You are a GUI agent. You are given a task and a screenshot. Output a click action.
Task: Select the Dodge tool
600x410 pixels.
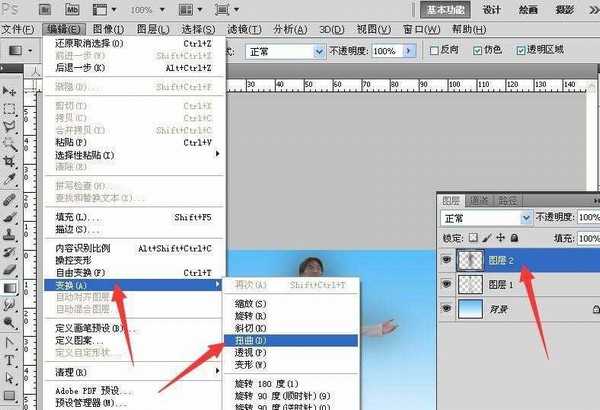tap(9, 323)
